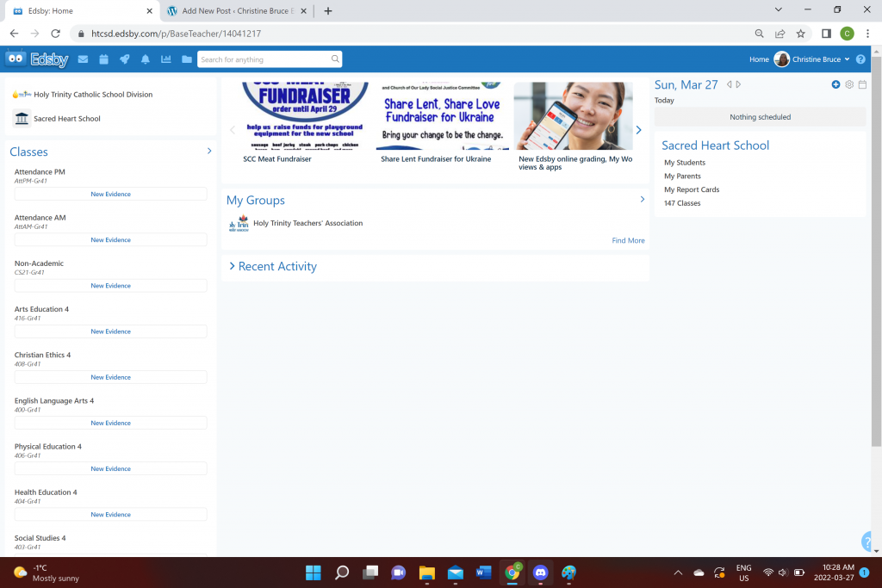Expand the Recent Activity section
This screenshot has height=588, width=882.
click(273, 267)
